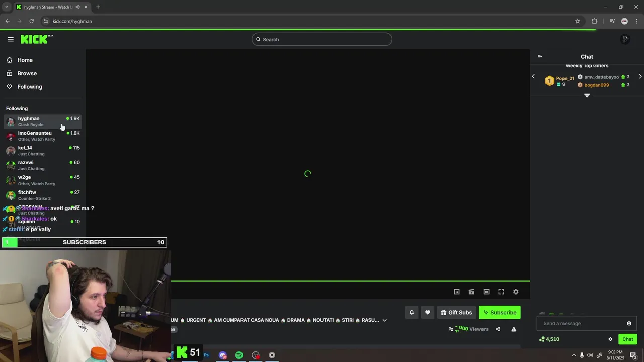Open Browse in the sidebar
Image resolution: width=644 pixels, height=362 pixels.
[27, 73]
